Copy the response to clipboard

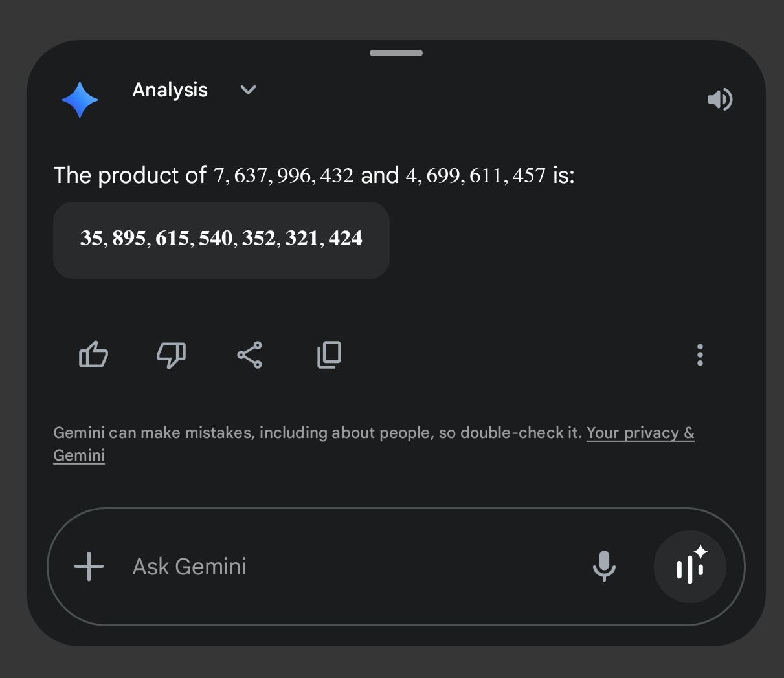coord(329,355)
